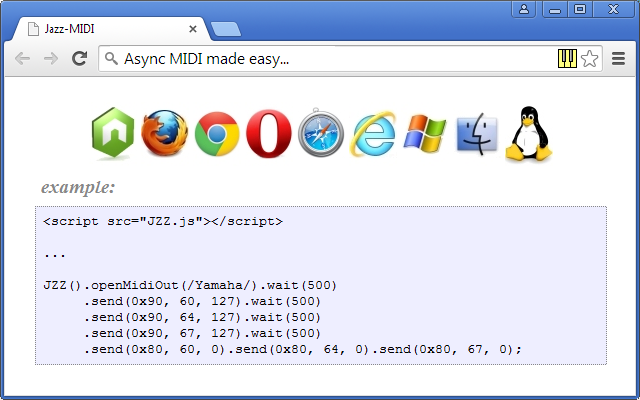This screenshot has height=400, width=640.
Task: Click the '<script src="JZZ.js"></script>' line
Action: [163, 221]
